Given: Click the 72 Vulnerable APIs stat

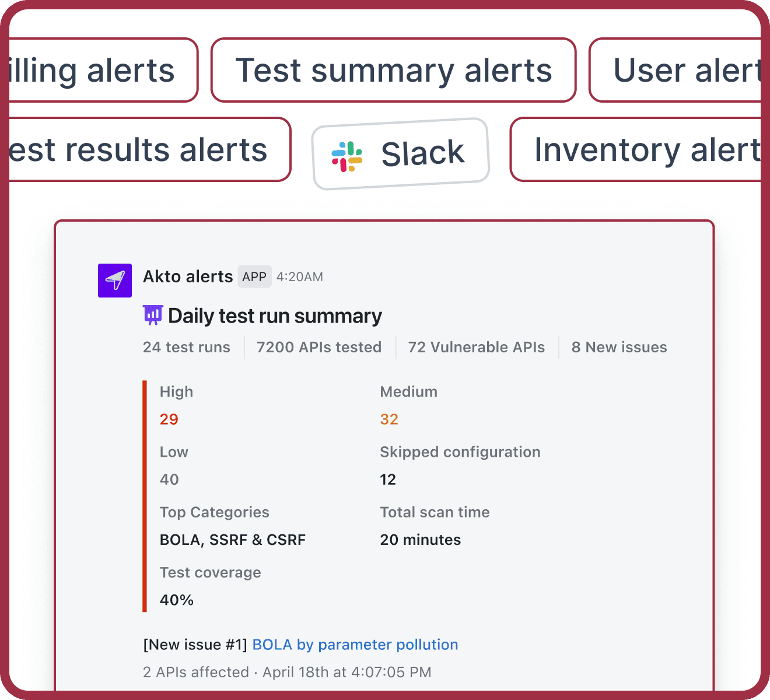Looking at the screenshot, I should click(476, 347).
